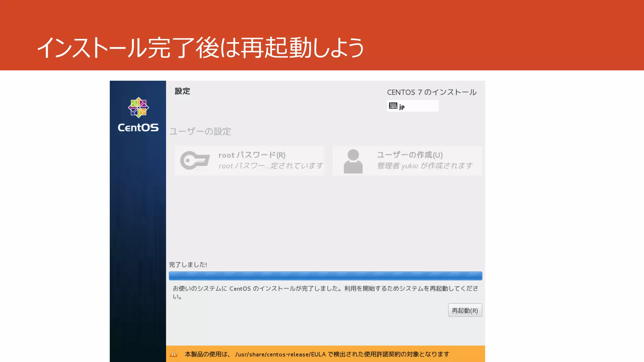Click the ユーザーの設定 section heading
This screenshot has width=644, height=362.
pos(200,131)
